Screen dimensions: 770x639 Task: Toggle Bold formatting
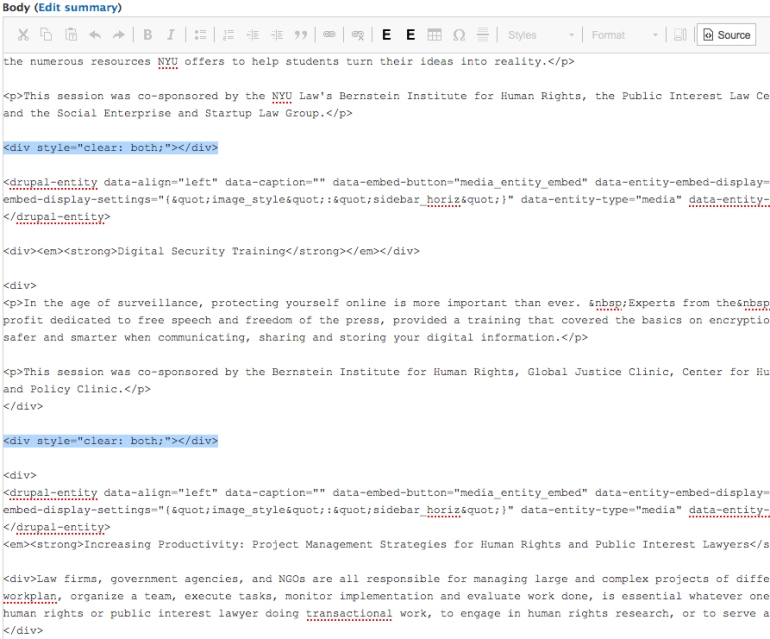coord(147,35)
